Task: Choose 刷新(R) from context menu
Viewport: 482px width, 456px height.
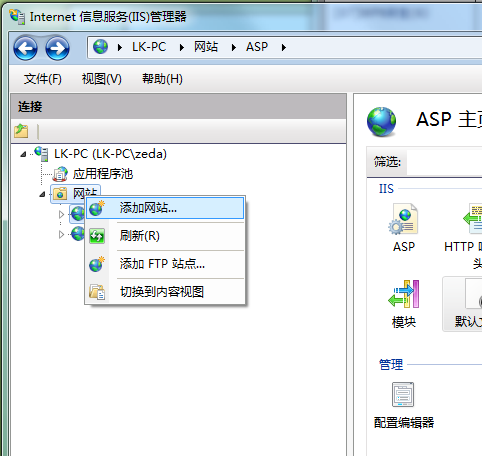Action: 165,236
